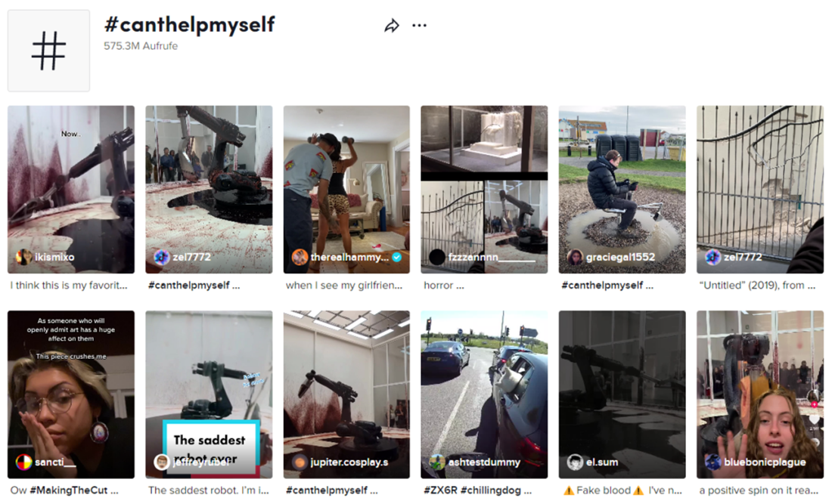Click ikismixo's profile avatar
This screenshot has height=504, width=832.
[24, 257]
